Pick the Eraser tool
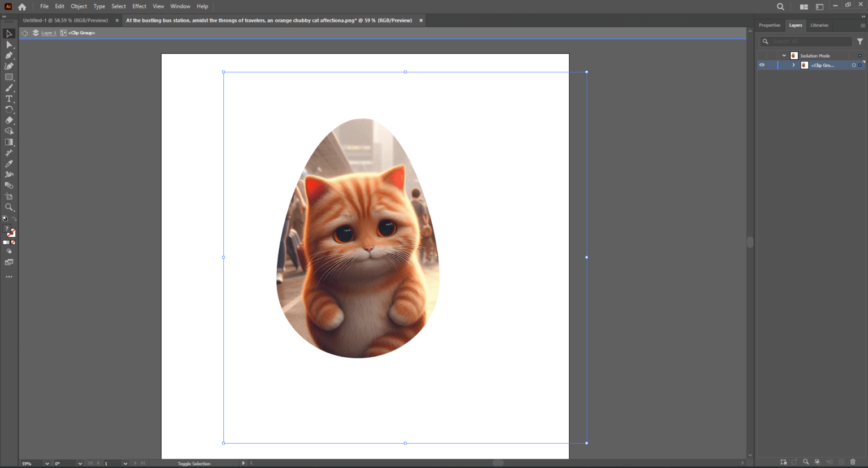Screen dimensions: 868x468 pyautogui.click(x=9, y=120)
